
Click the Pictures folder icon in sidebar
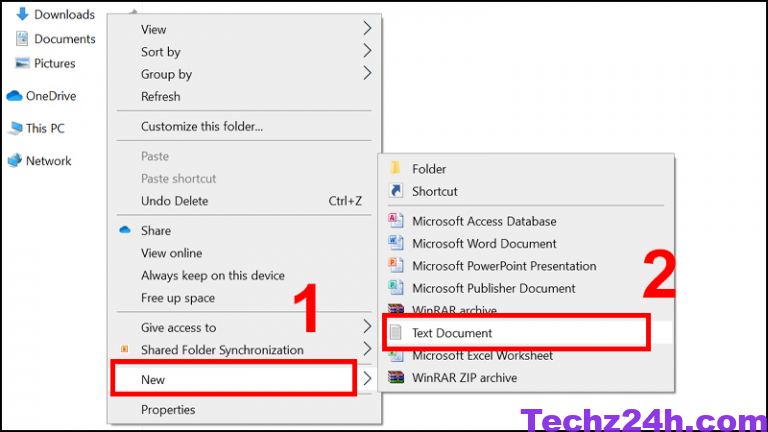pyautogui.click(x=22, y=63)
